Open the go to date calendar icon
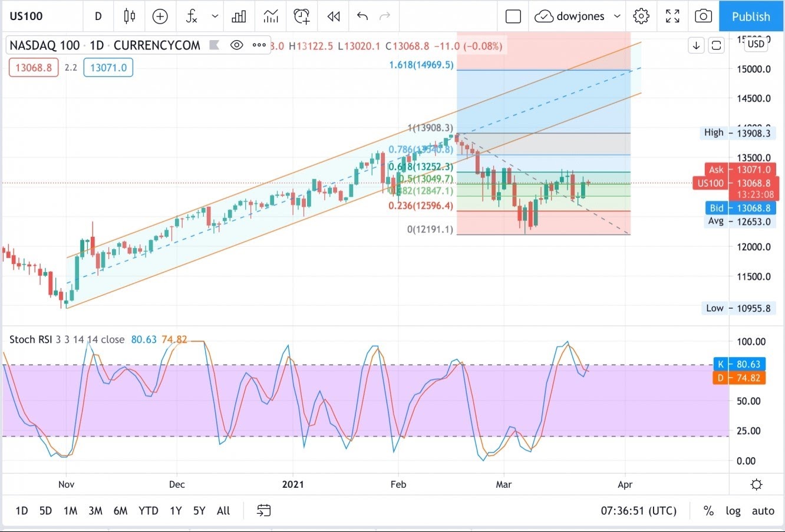785x532 pixels. point(263,511)
